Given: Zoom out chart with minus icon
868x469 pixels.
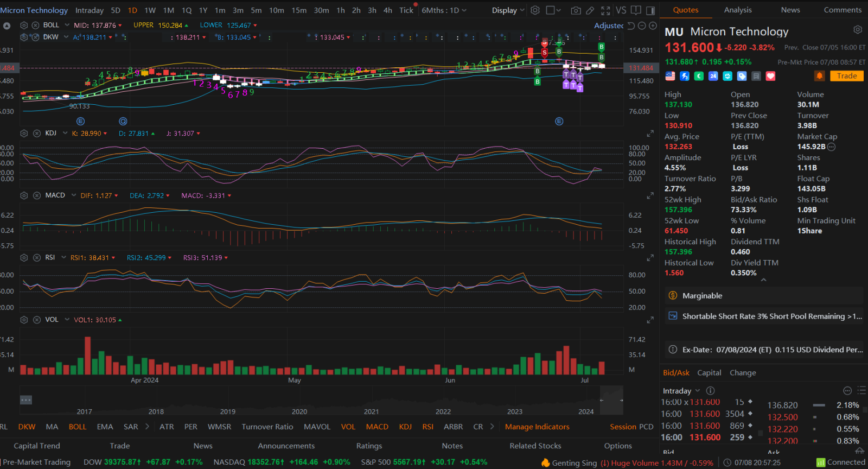Looking at the screenshot, I should [642, 26].
